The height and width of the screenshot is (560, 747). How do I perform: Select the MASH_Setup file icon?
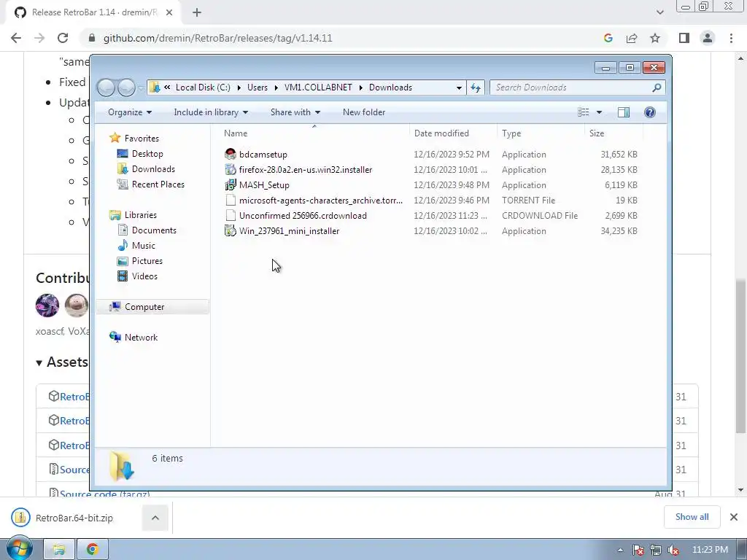click(x=231, y=184)
